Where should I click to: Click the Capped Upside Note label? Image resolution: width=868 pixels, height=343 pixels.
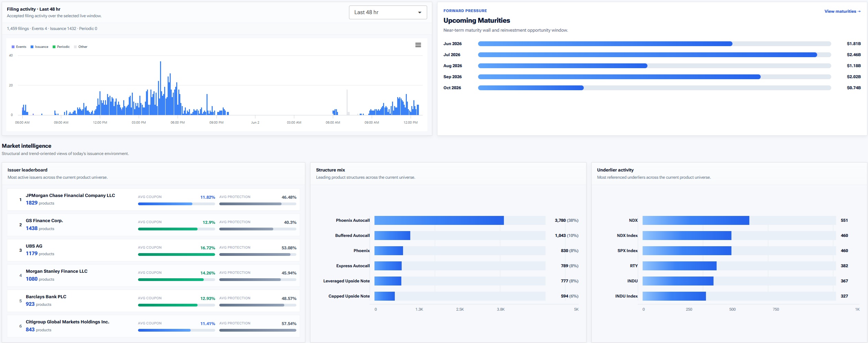coord(349,296)
